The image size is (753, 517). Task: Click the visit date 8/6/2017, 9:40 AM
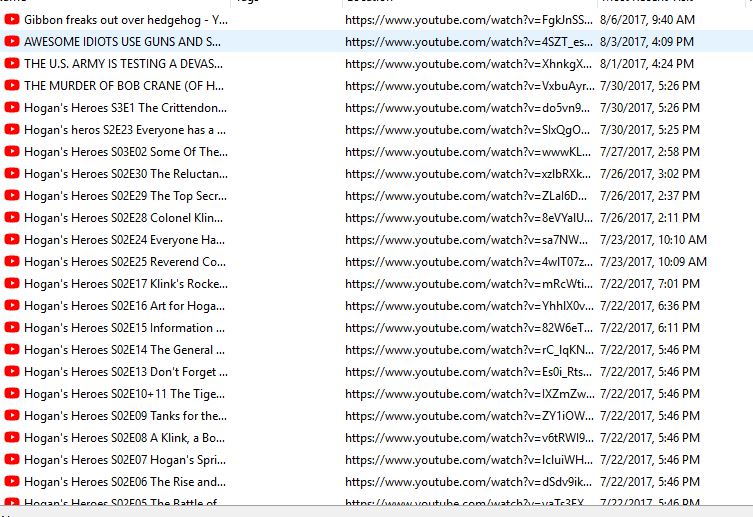tap(647, 20)
